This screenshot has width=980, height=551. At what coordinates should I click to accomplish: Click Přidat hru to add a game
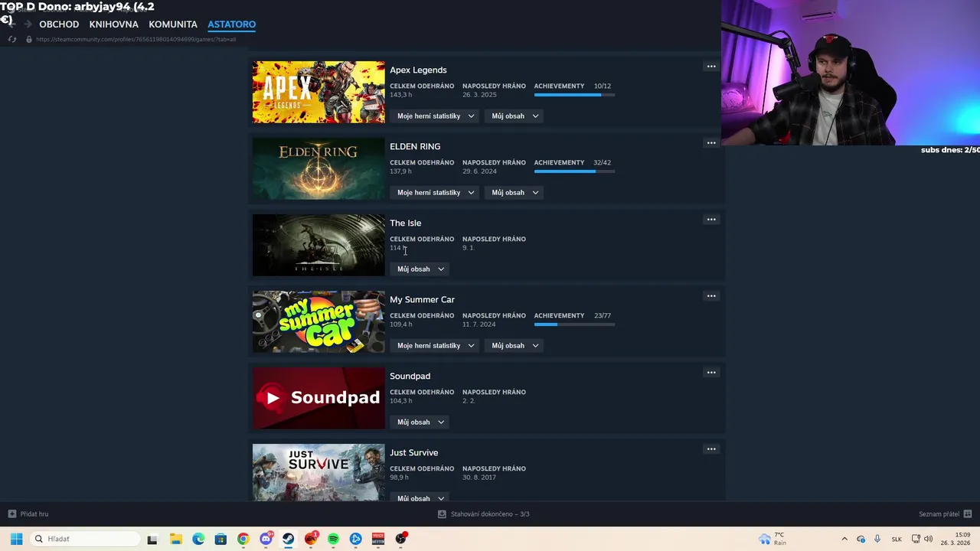pos(34,514)
